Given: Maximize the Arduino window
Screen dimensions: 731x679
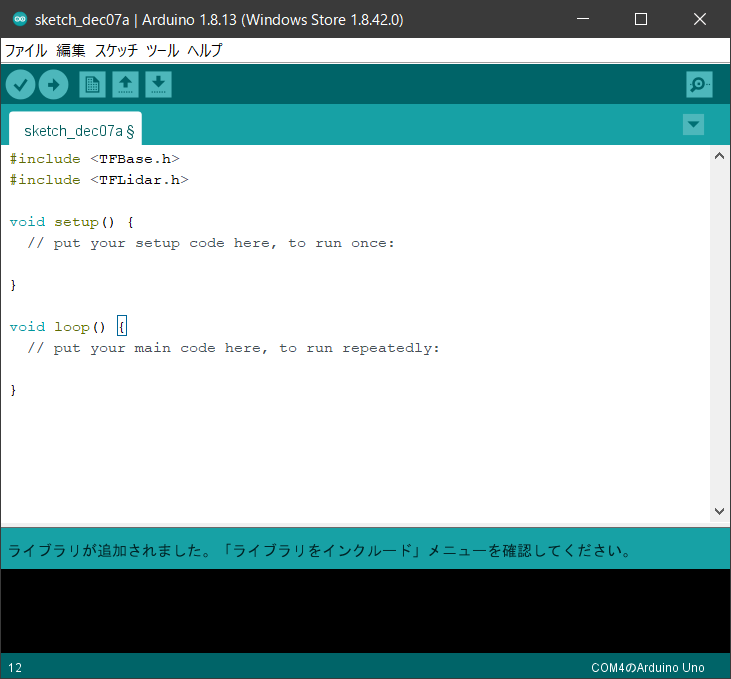Looking at the screenshot, I should tap(641, 19).
